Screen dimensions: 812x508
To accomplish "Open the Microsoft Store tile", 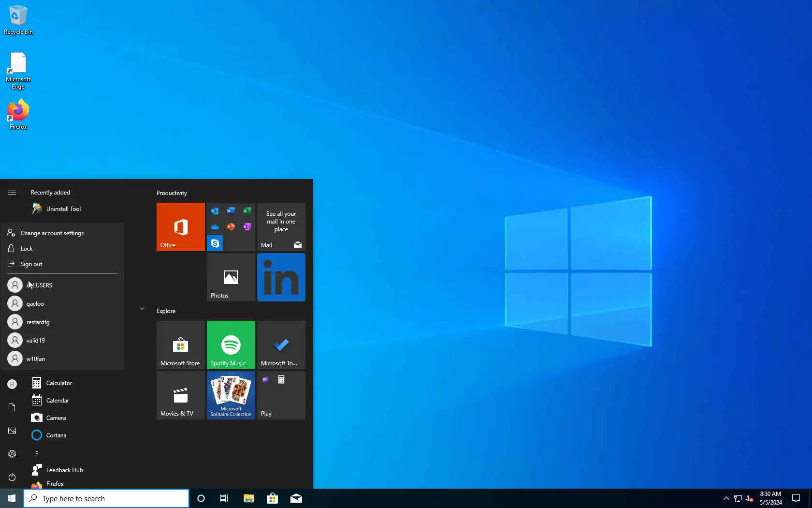I will tap(181, 345).
